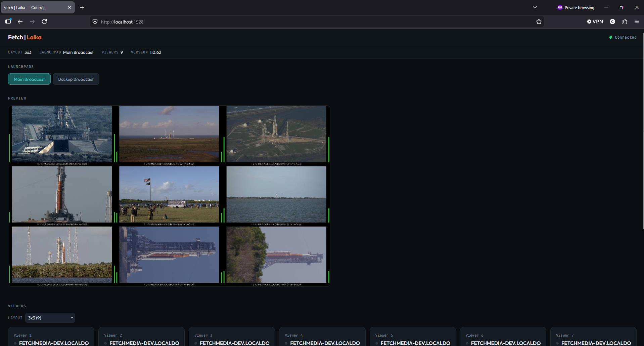This screenshot has width=644, height=346.
Task: Click the site security shield icon
Action: click(x=95, y=21)
